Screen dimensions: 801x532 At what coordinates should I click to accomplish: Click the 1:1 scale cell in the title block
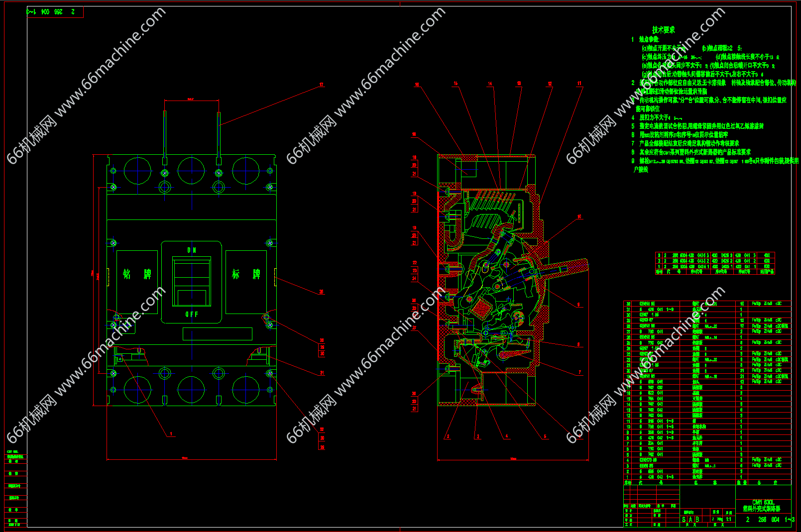(729, 520)
